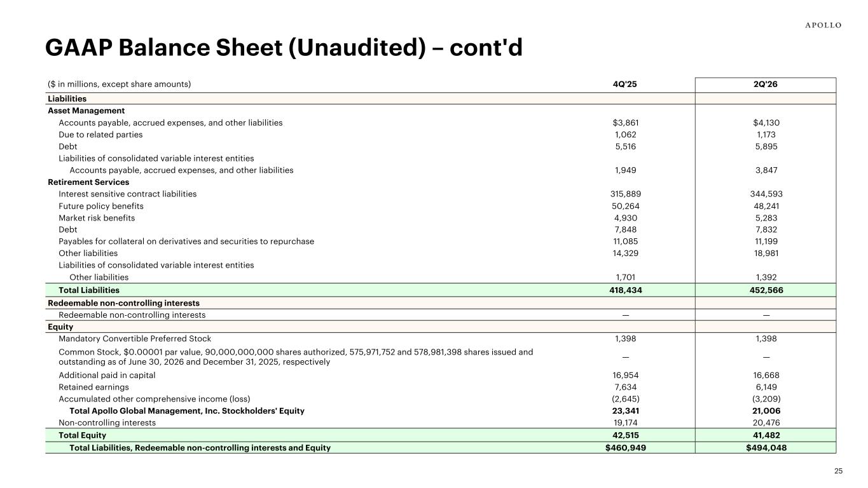Viewport: 868px width, 488px height.
Task: Select the "Future policy benefits" row label
Action: click(101, 206)
